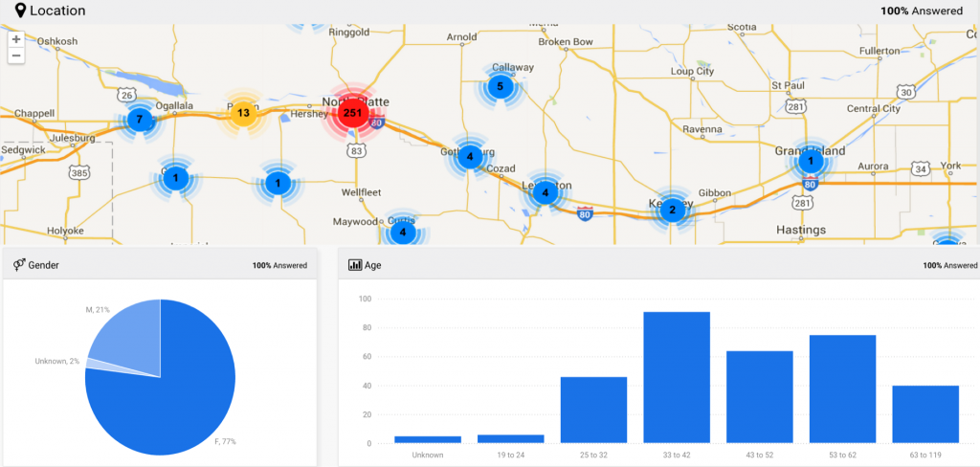Open the yellow 13 cluster marker
Viewport: 980px width, 467px height.
pyautogui.click(x=243, y=114)
